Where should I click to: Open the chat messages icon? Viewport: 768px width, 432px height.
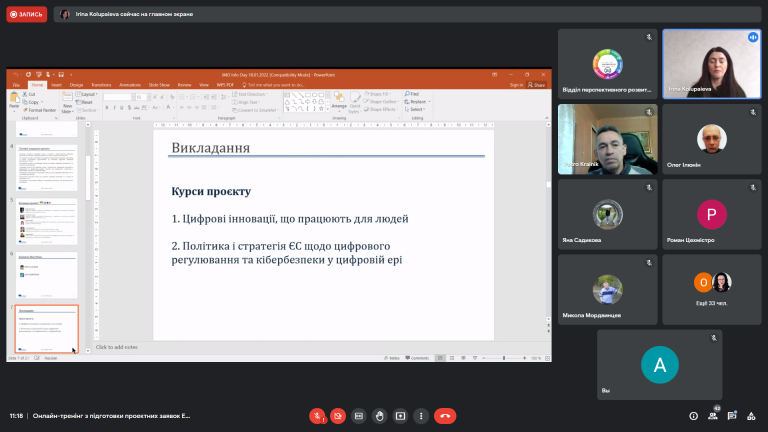pyautogui.click(x=732, y=416)
